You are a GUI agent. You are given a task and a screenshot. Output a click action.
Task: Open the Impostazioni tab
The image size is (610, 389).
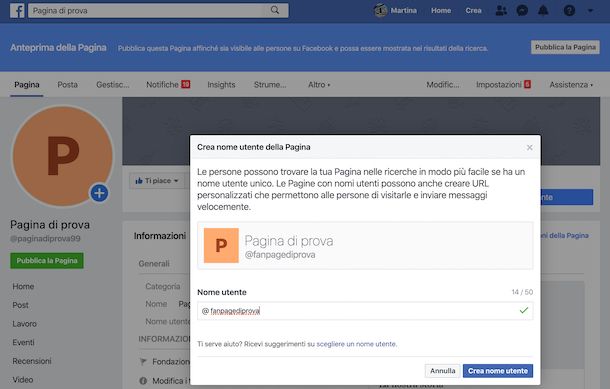(x=503, y=84)
